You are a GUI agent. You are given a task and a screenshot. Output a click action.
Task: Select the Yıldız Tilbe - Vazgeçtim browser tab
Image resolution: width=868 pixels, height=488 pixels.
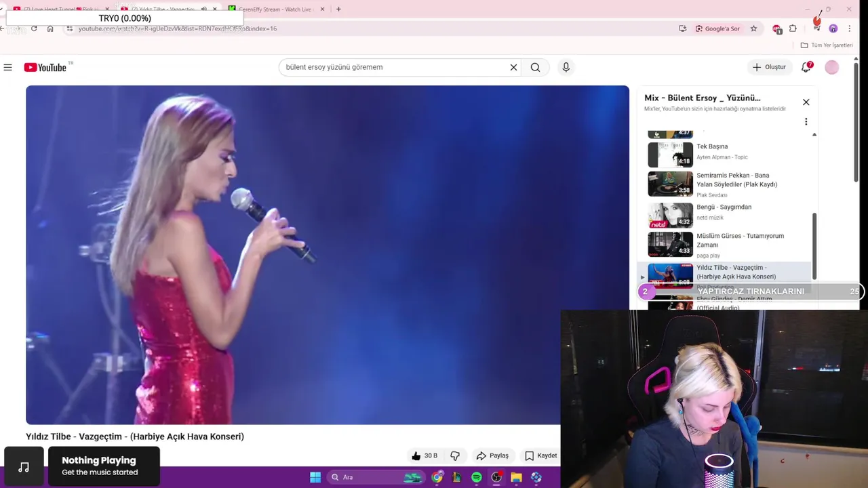pyautogui.click(x=163, y=9)
